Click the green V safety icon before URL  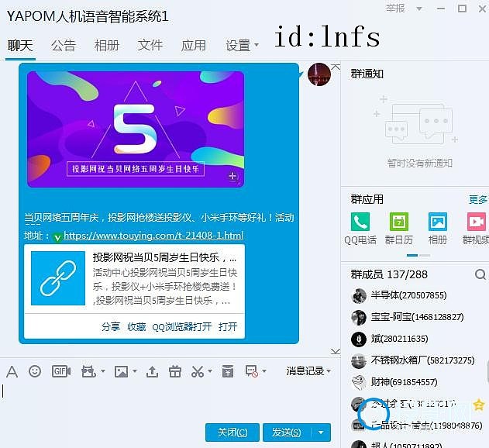[x=57, y=237]
